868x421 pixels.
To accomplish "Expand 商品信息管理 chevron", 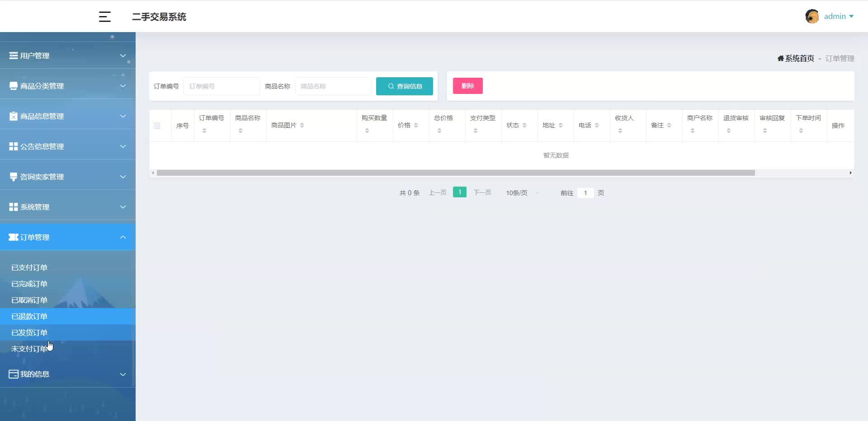I will pos(123,116).
